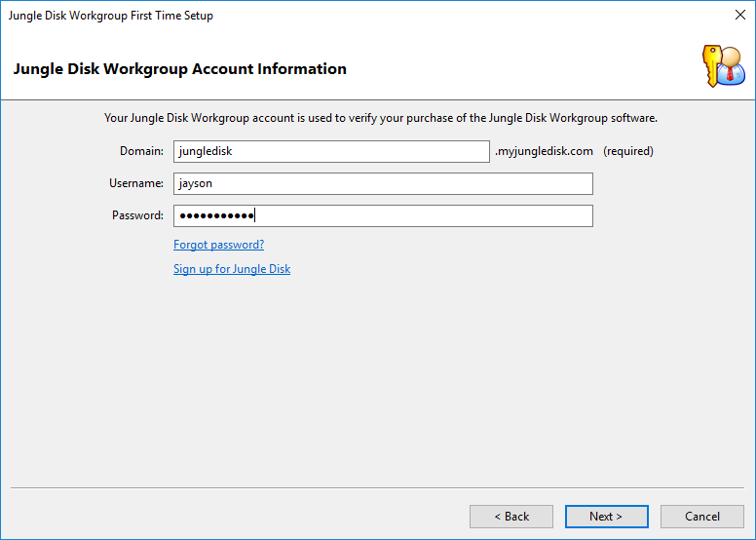Click the Username input field
Screen dimensions: 756x540
pyautogui.click(x=383, y=184)
